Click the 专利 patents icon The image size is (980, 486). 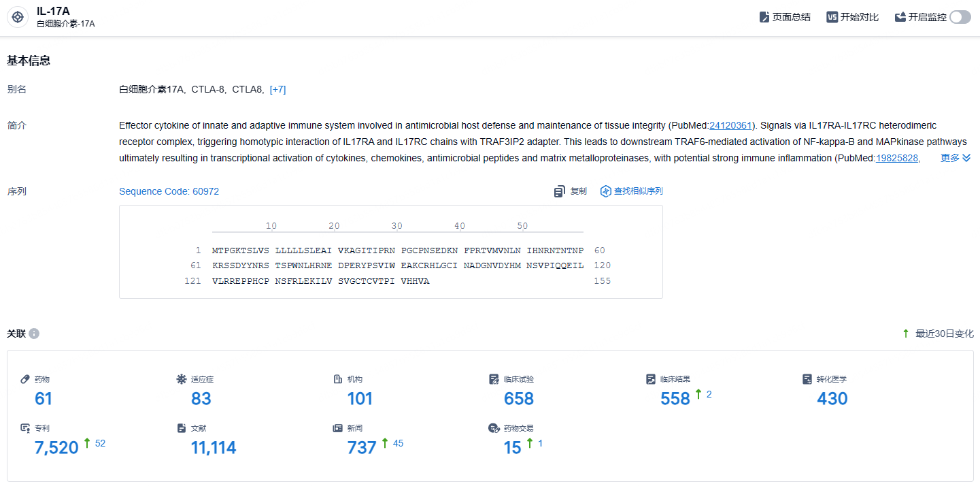(x=25, y=428)
